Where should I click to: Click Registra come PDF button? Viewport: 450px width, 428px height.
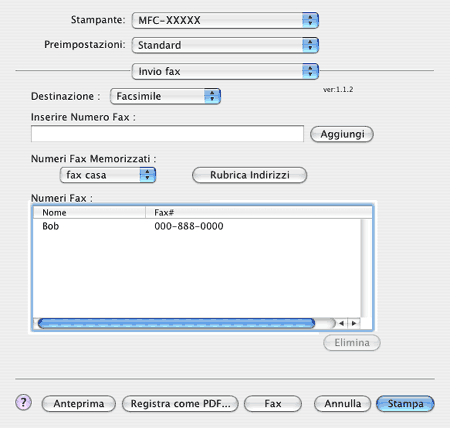point(180,404)
